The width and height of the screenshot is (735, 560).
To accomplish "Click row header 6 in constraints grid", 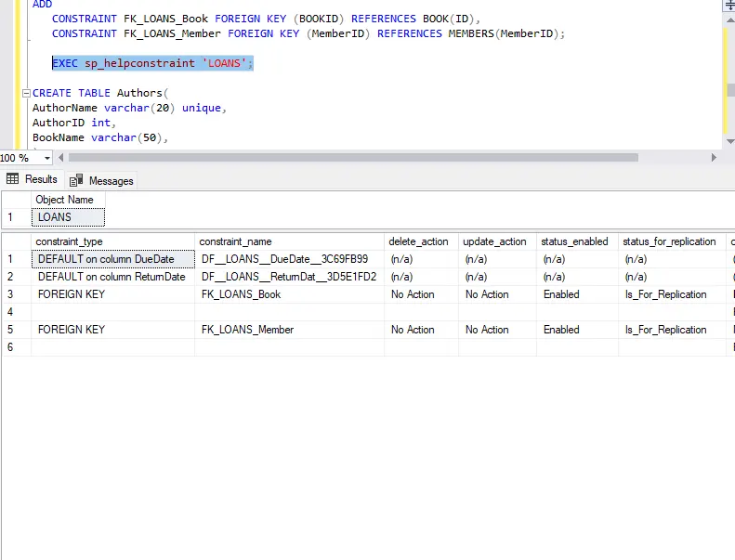I will (x=17, y=347).
